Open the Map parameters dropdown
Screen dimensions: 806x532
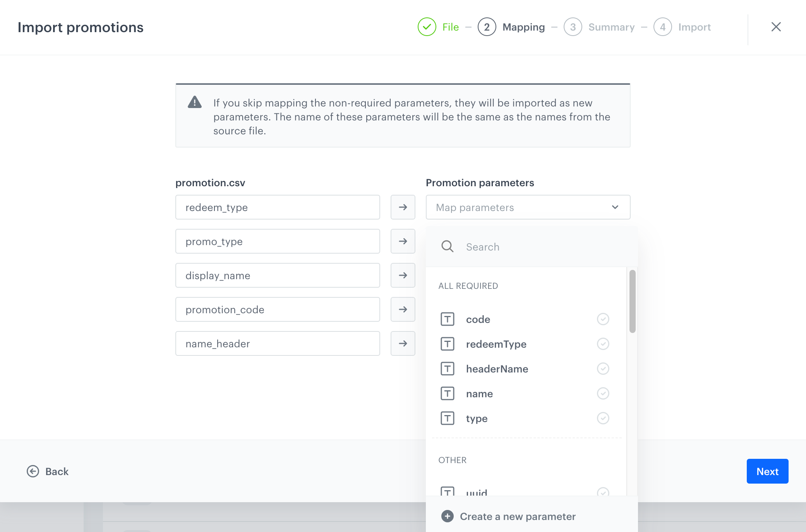528,207
